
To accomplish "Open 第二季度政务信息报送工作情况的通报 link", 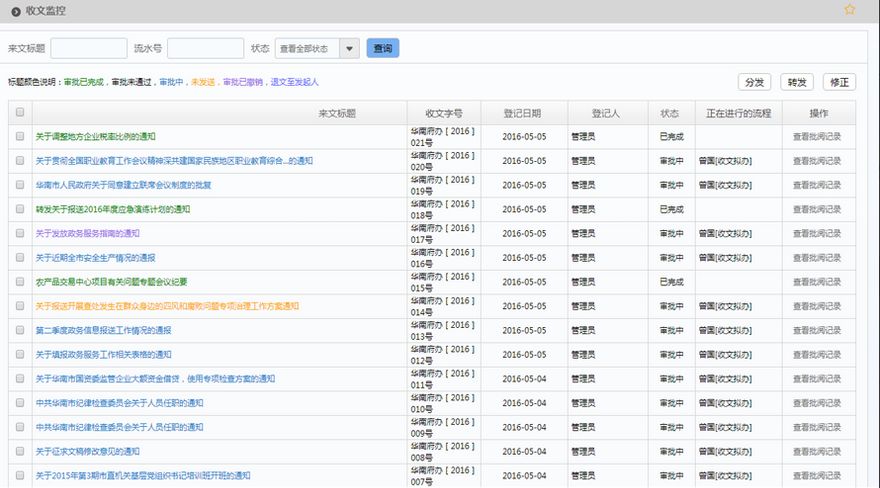I will pyautogui.click(x=103, y=330).
